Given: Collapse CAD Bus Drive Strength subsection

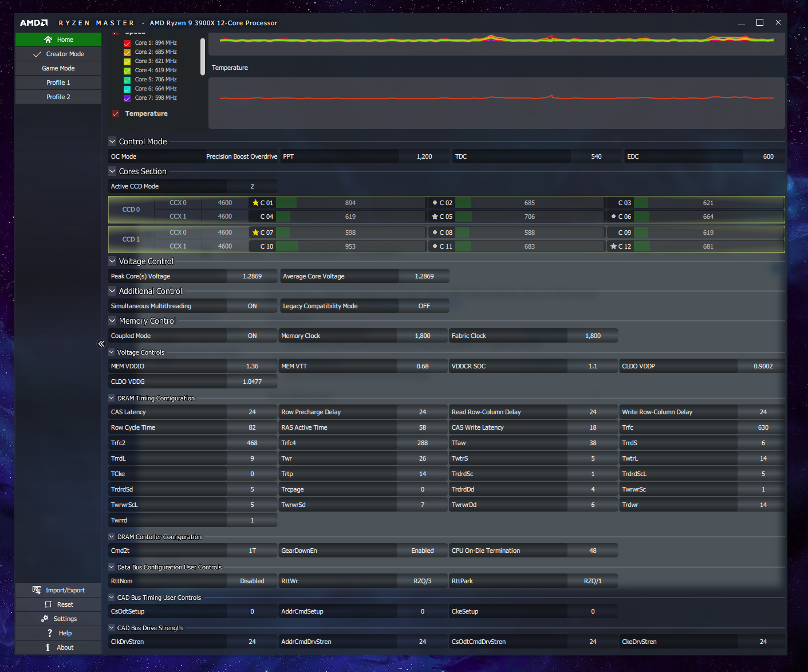Looking at the screenshot, I should pos(112,628).
